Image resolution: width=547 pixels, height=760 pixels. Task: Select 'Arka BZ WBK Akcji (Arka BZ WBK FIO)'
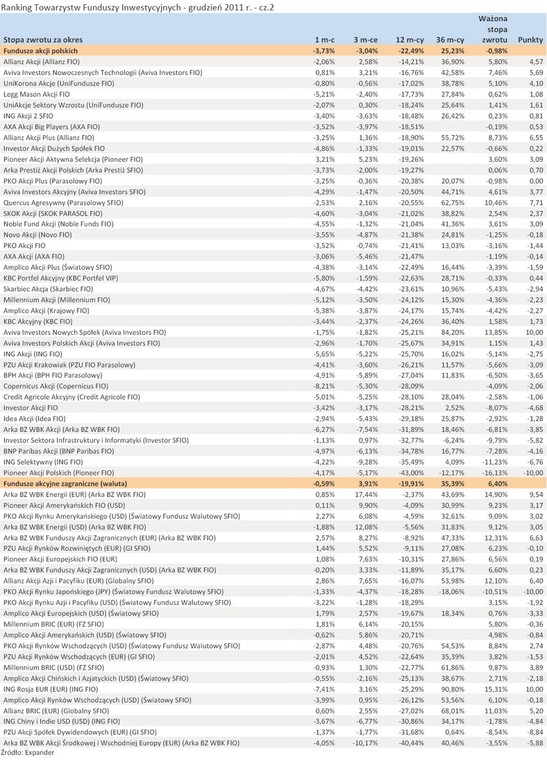(x=61, y=429)
